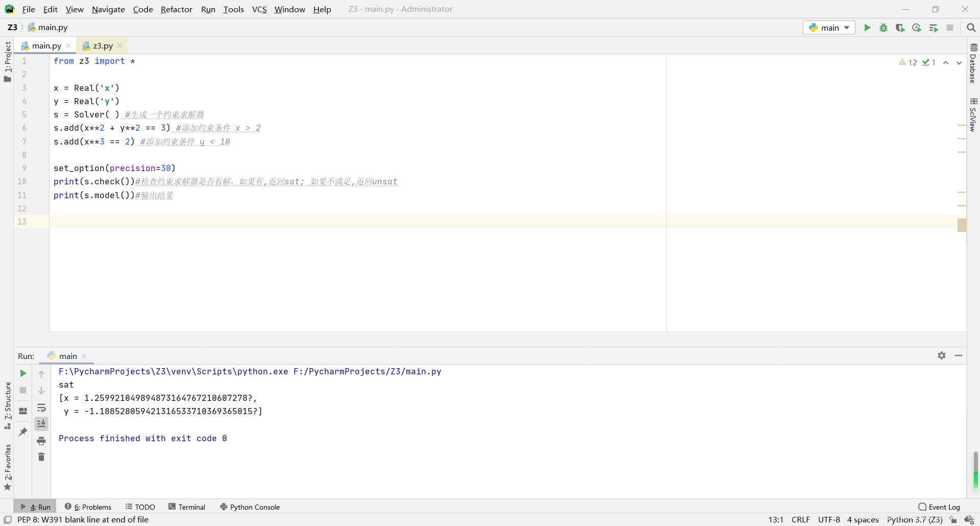980x526 pixels.
Task: Open the Python Console
Action: (250, 507)
